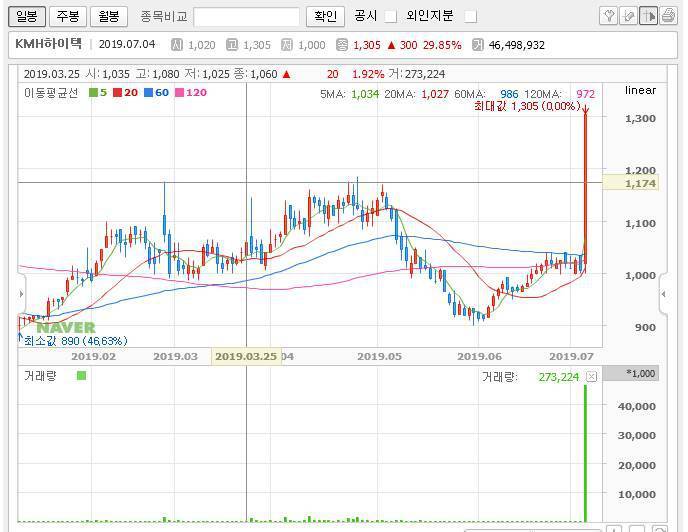The height and width of the screenshot is (532, 688).
Task: Click the green 5-day moving average swatch
Action: 93,93
